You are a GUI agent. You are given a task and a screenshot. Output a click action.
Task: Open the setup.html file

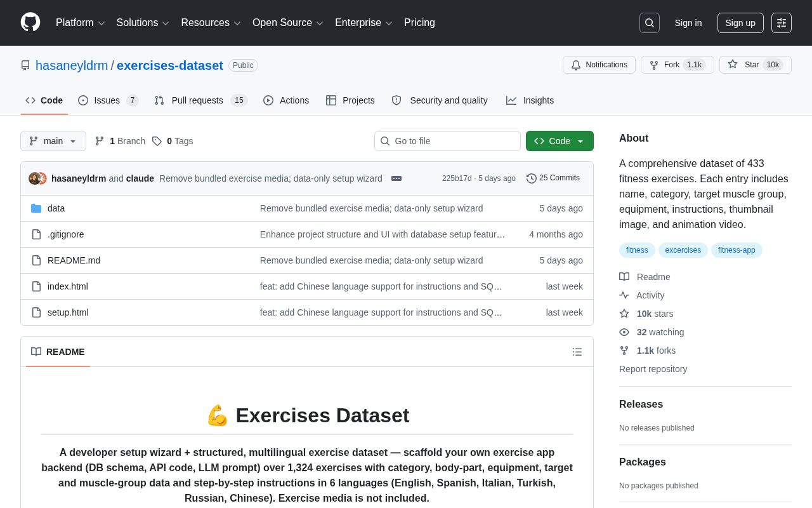(68, 312)
